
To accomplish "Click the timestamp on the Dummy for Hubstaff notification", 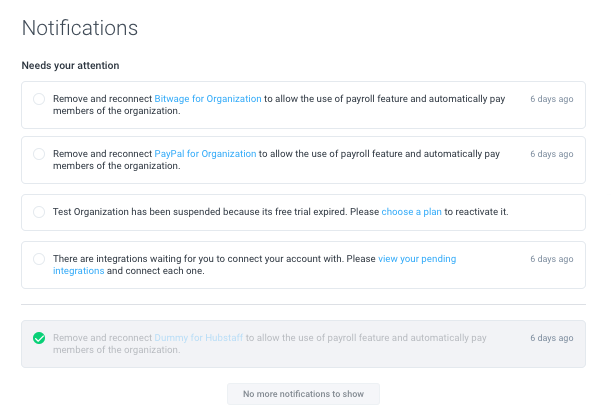I will point(551,338).
